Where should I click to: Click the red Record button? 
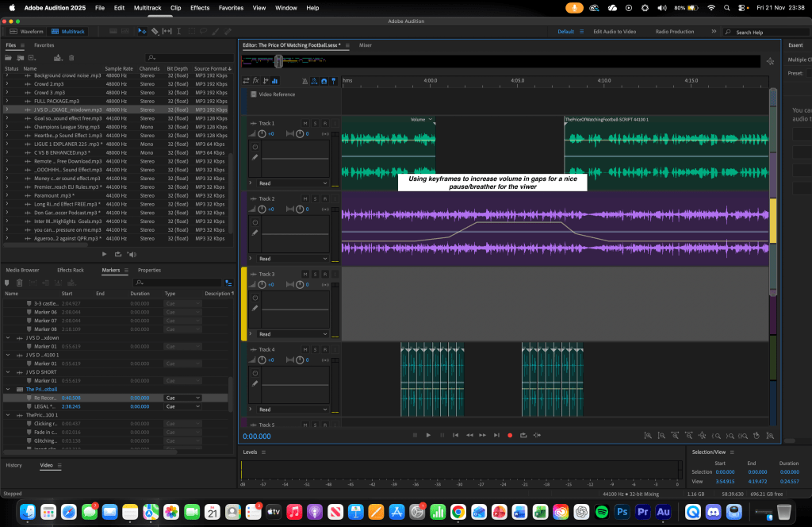tap(510, 435)
